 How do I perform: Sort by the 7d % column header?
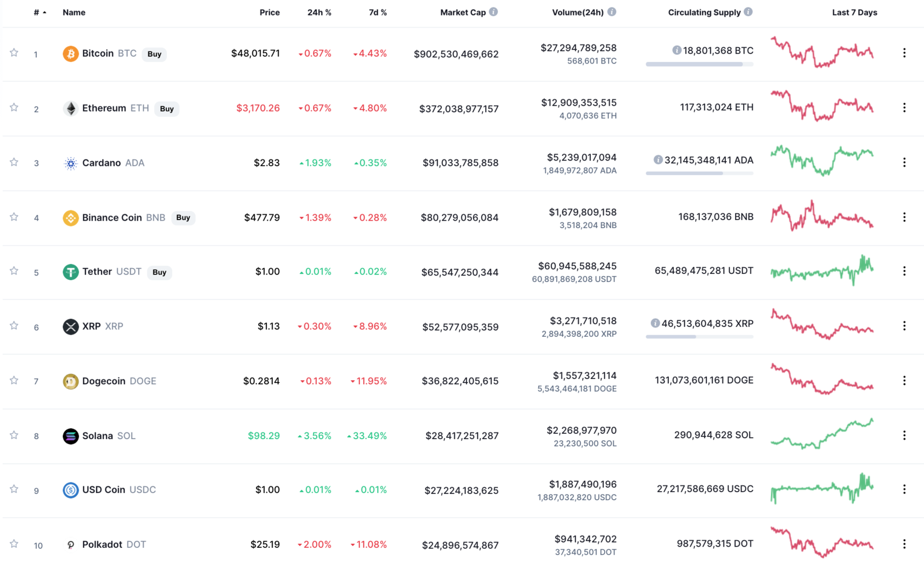point(378,12)
